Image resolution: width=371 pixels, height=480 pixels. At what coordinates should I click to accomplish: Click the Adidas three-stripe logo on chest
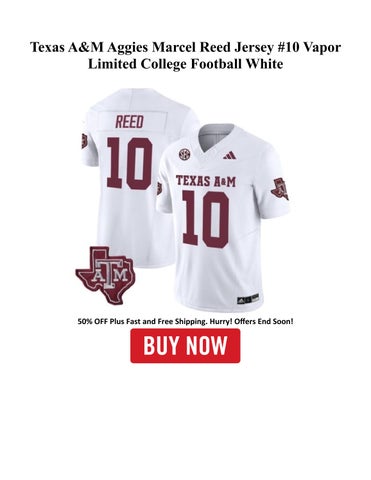pyautogui.click(x=230, y=155)
